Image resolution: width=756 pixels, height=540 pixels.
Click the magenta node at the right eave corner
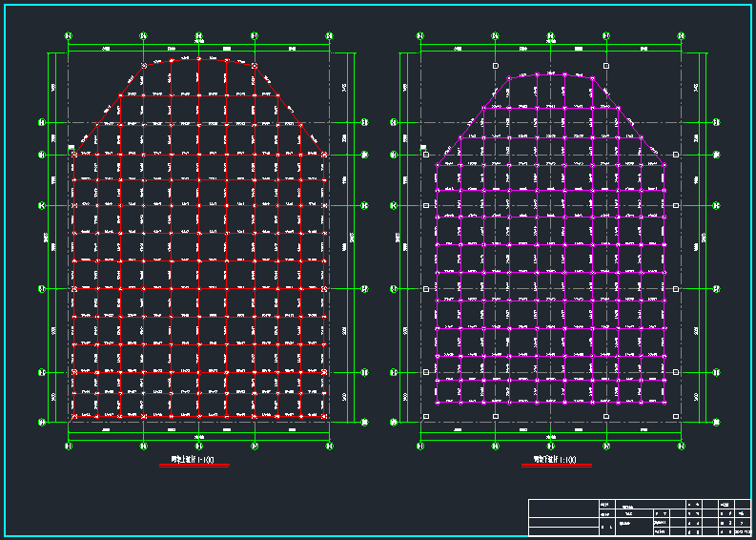664,163
